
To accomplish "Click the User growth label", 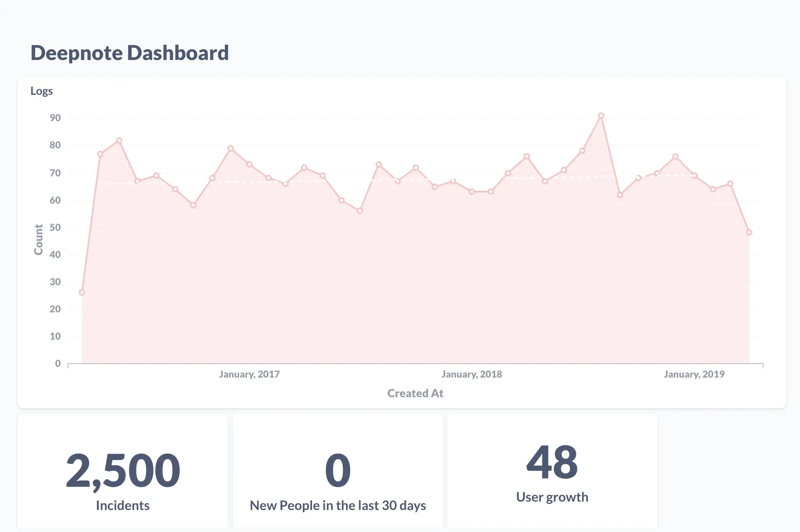I will (x=552, y=497).
